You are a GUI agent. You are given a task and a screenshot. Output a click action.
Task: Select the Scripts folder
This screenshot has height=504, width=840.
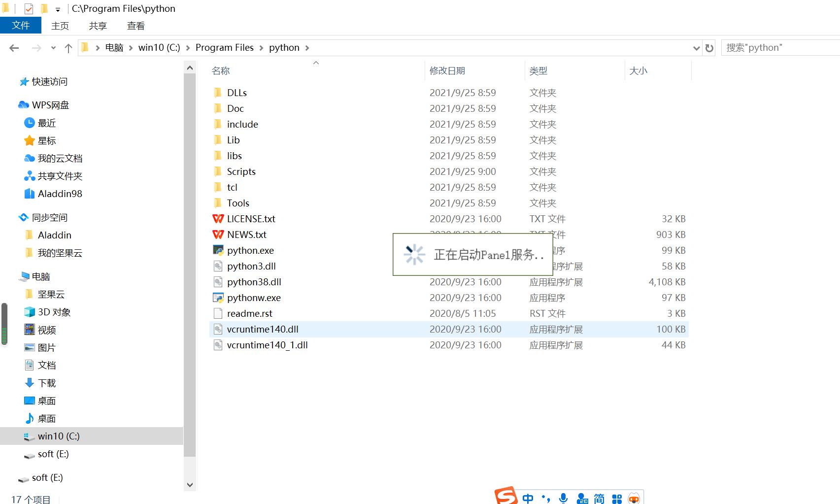click(241, 171)
